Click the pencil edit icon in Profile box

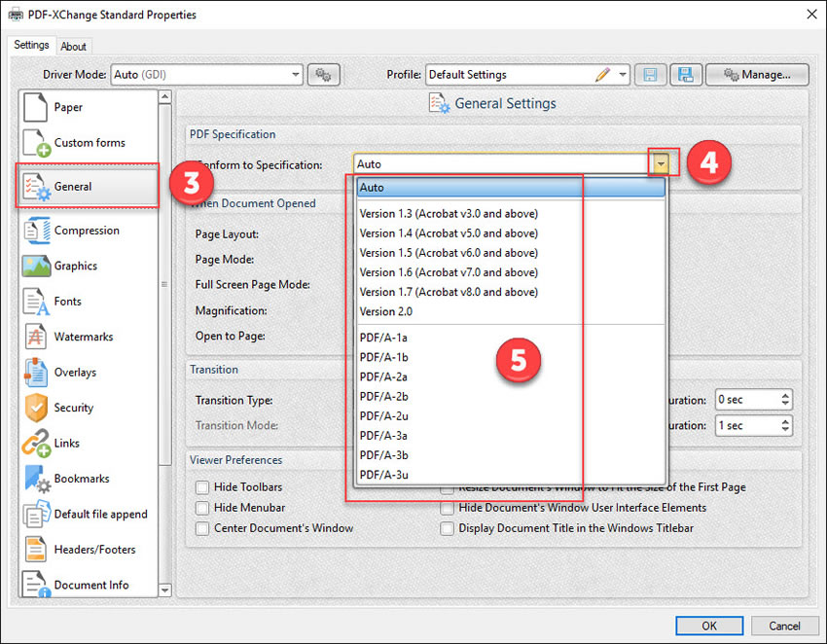tap(603, 75)
